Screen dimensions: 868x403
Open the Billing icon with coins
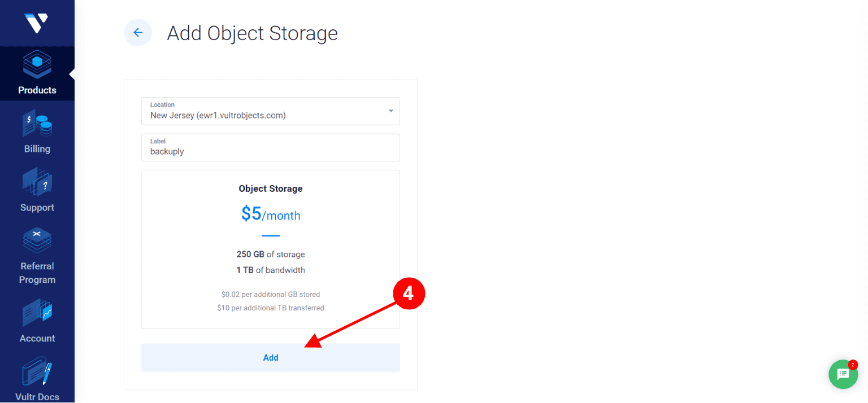(x=37, y=124)
